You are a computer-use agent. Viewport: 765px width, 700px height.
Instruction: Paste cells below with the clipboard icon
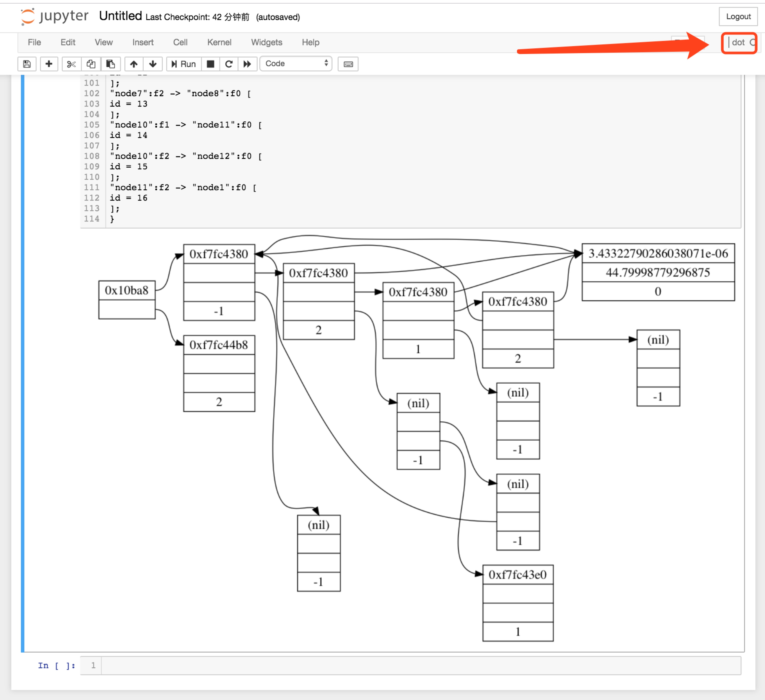111,64
